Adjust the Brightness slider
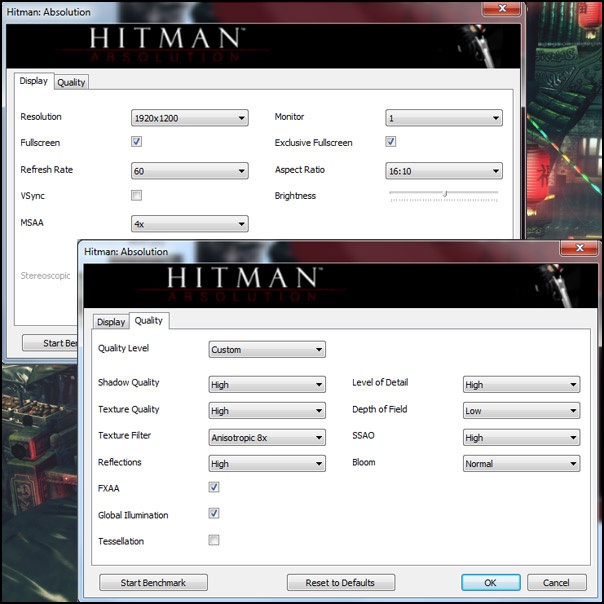Image resolution: width=604 pixels, height=604 pixels. pyautogui.click(x=445, y=194)
